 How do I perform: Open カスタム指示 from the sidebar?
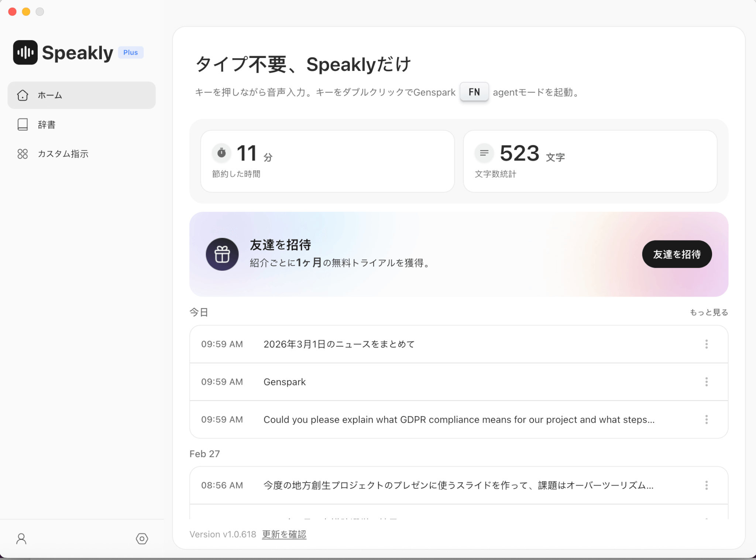click(63, 154)
